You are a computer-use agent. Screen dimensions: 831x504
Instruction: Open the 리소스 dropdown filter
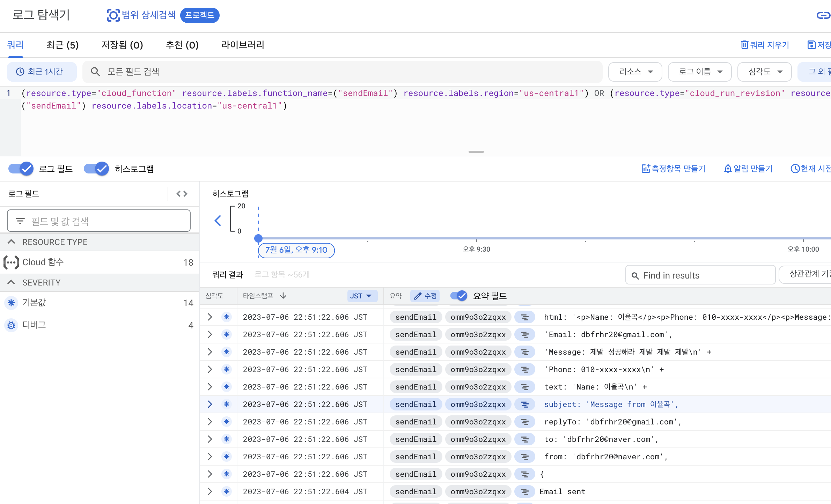click(635, 72)
